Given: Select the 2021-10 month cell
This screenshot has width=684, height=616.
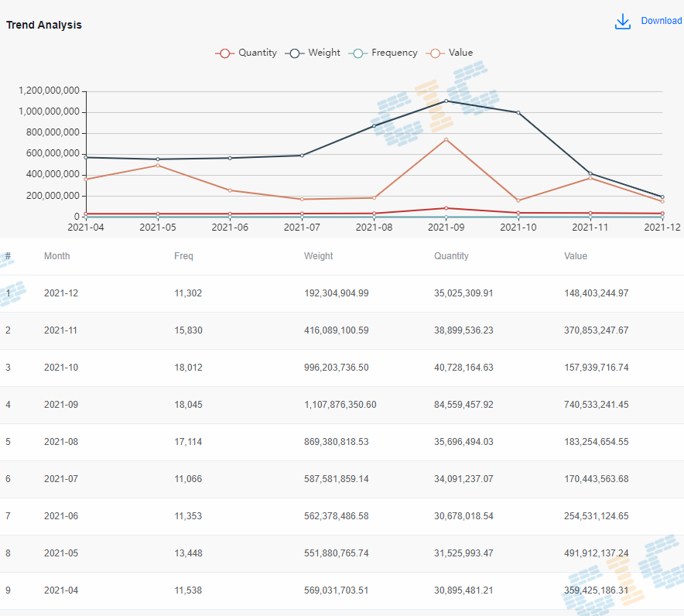Looking at the screenshot, I should click(61, 368).
